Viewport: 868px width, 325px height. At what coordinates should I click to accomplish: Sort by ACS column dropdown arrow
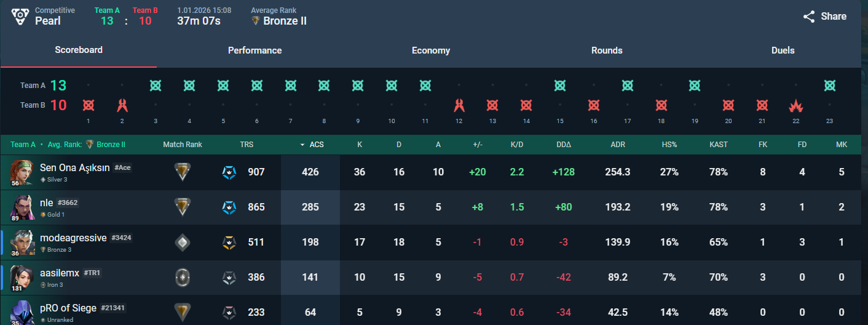tap(302, 145)
